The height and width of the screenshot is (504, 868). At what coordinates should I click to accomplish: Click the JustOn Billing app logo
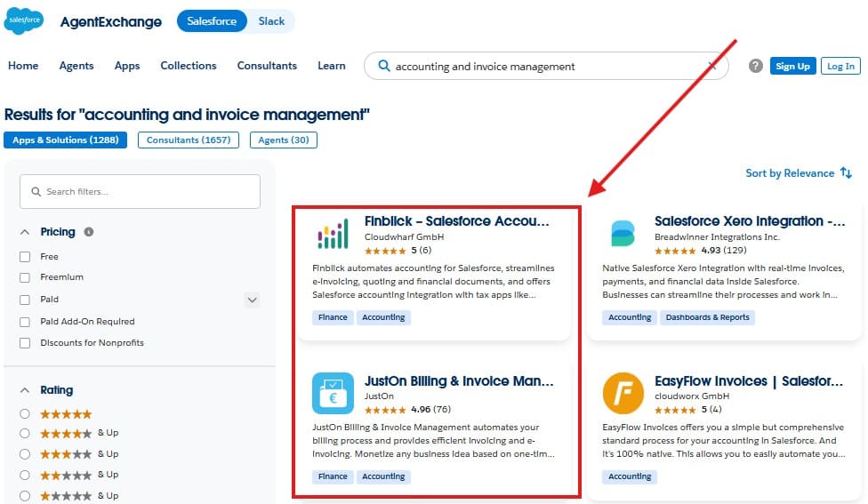(x=333, y=394)
